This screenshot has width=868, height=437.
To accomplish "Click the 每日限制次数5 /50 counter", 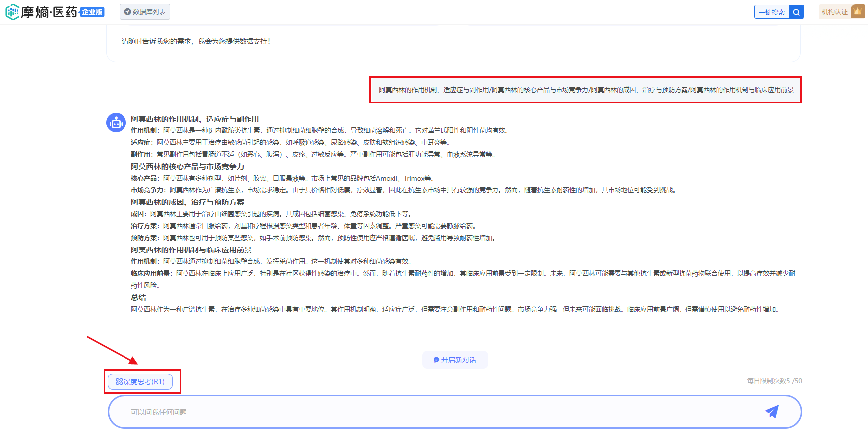I will [x=774, y=381].
